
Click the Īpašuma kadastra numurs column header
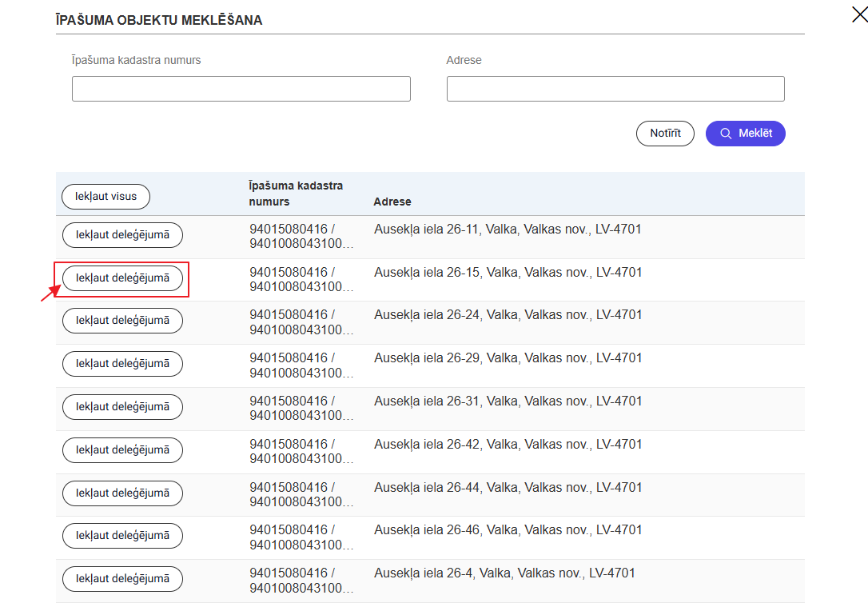(x=296, y=194)
